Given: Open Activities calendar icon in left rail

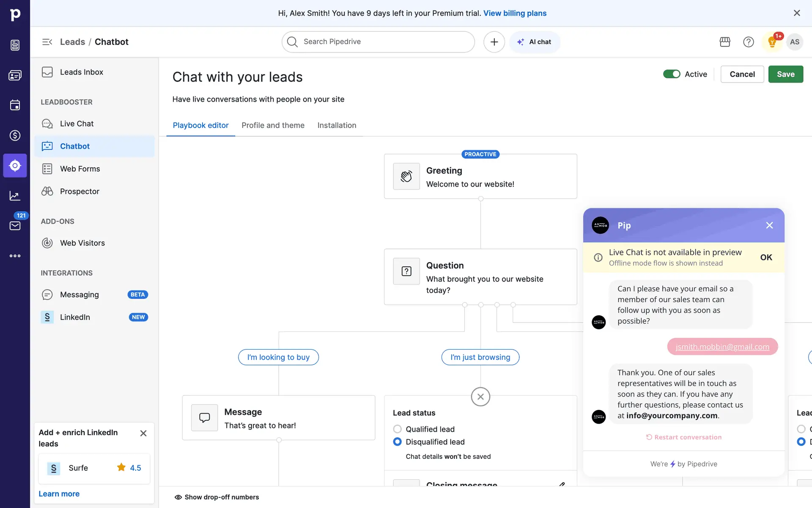Looking at the screenshot, I should click(x=15, y=105).
